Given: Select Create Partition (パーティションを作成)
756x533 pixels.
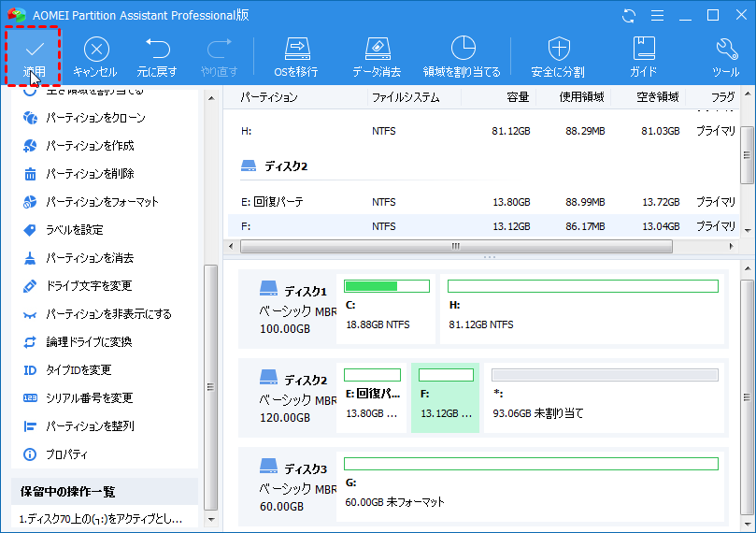Looking at the screenshot, I should click(78, 146).
